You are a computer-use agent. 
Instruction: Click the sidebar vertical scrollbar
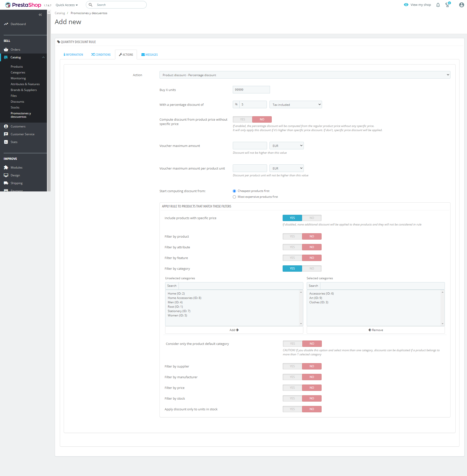[49, 98]
